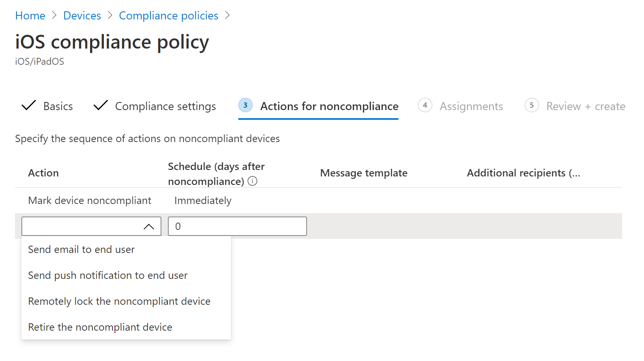This screenshot has height=361, width=644.
Task: Pick Retire the noncompliant device option
Action: tap(100, 327)
